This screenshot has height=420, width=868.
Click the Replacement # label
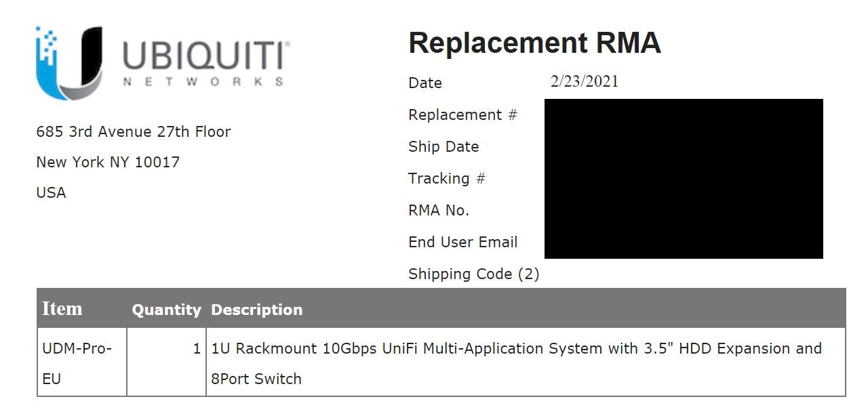tap(462, 115)
